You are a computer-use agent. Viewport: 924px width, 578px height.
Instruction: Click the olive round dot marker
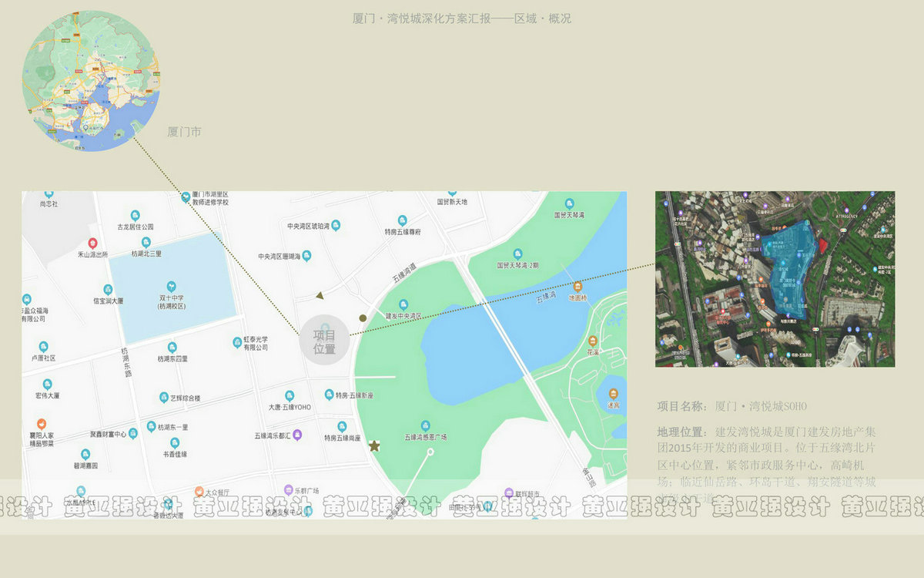point(363,318)
